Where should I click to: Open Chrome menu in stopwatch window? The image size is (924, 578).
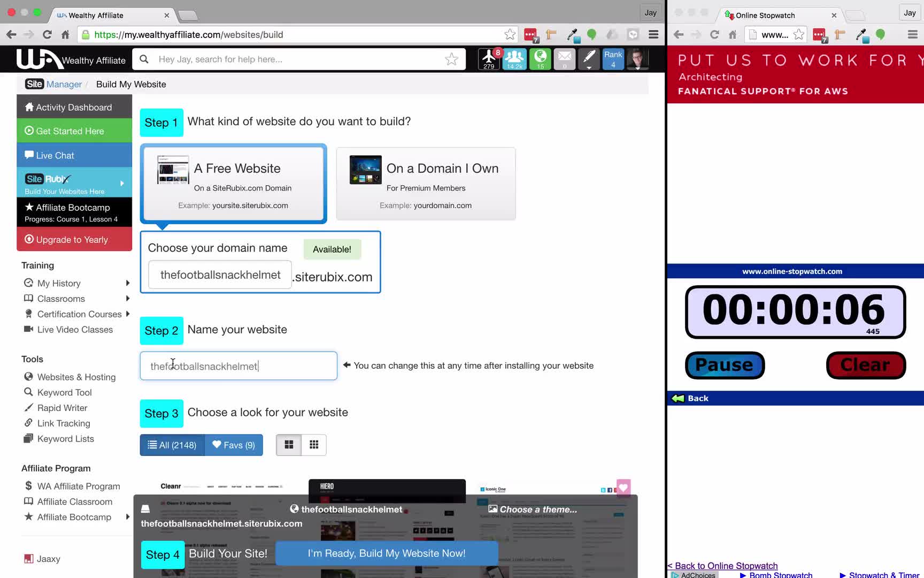tap(913, 35)
